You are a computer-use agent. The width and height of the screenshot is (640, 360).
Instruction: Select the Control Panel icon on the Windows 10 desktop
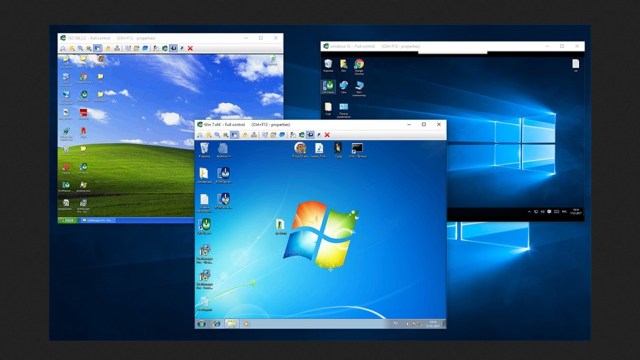pos(344,110)
